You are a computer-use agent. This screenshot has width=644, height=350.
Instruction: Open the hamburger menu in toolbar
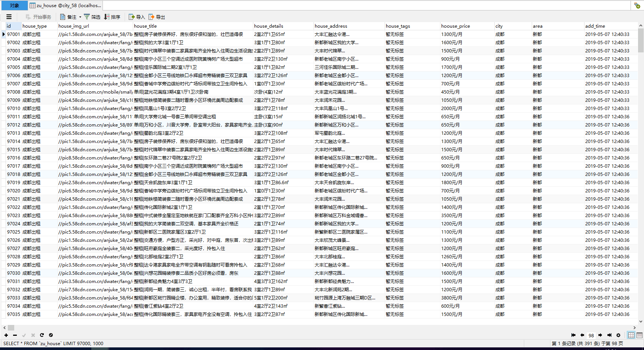9,17
